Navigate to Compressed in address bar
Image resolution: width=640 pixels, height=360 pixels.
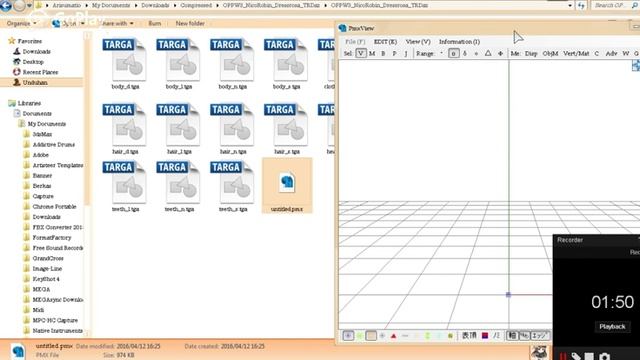[x=196, y=5]
